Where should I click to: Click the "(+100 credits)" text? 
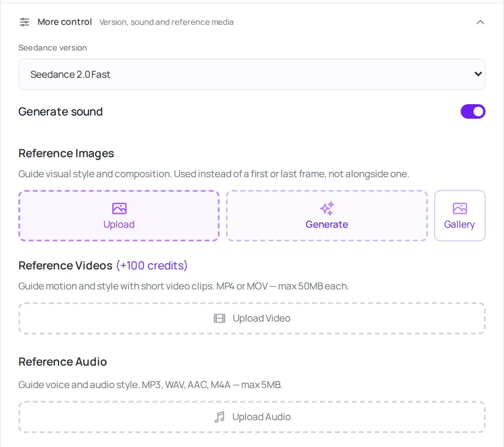click(152, 266)
